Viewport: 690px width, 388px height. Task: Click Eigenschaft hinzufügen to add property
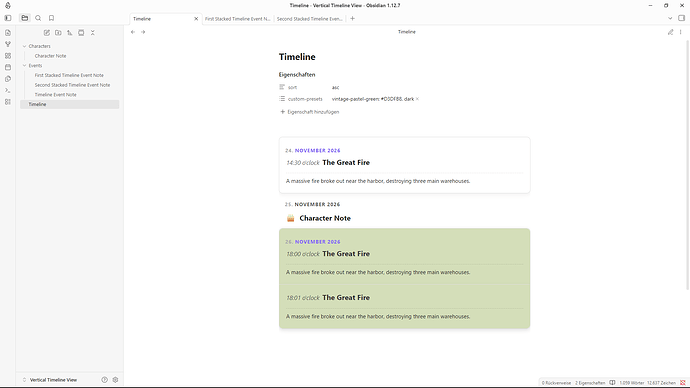point(310,112)
